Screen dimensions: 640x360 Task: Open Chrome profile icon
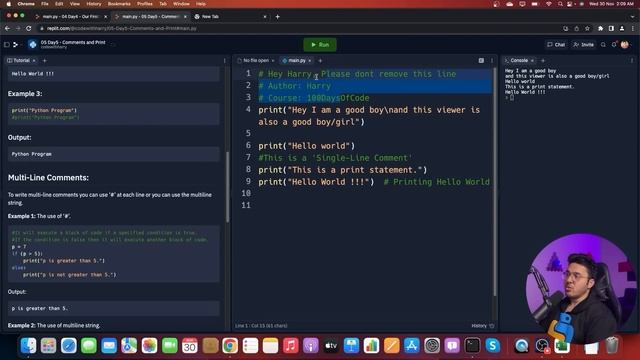(x=622, y=29)
